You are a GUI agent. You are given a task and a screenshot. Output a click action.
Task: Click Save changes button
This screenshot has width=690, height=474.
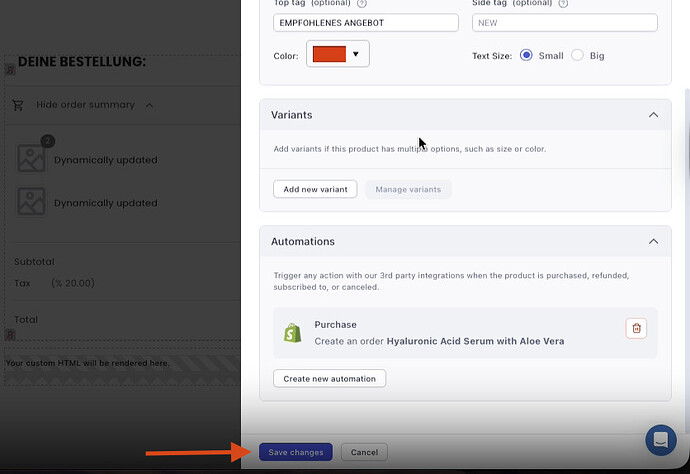pos(296,452)
